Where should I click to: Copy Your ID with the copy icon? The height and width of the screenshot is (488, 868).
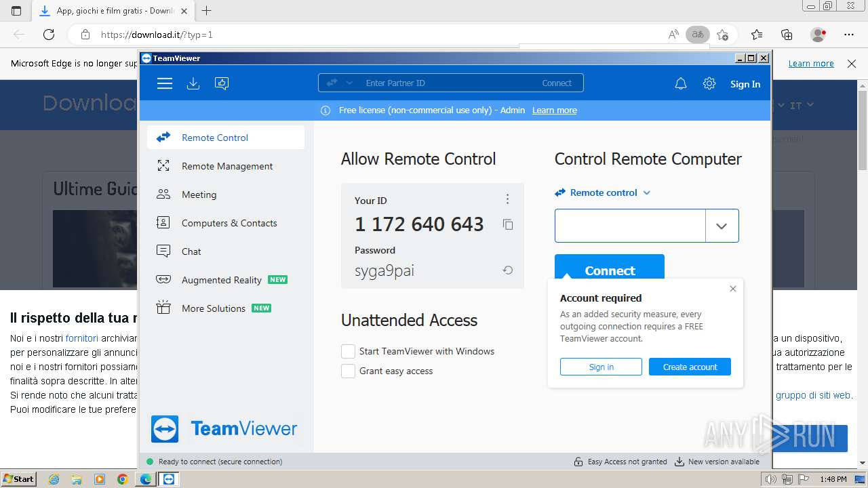pyautogui.click(x=507, y=224)
